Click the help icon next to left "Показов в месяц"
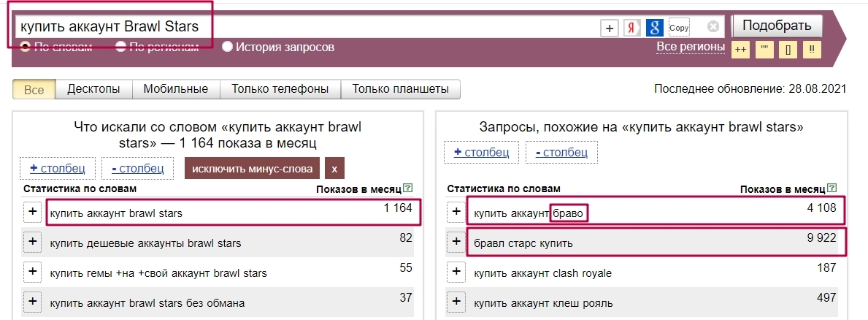This screenshot has height=320, width=868. point(407,188)
